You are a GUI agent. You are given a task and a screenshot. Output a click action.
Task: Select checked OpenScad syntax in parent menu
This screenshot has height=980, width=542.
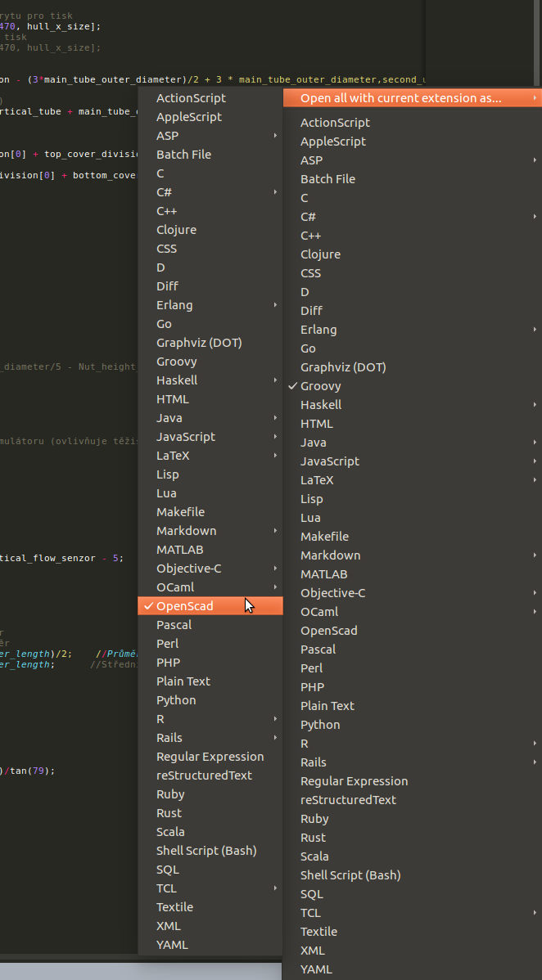pos(185,606)
